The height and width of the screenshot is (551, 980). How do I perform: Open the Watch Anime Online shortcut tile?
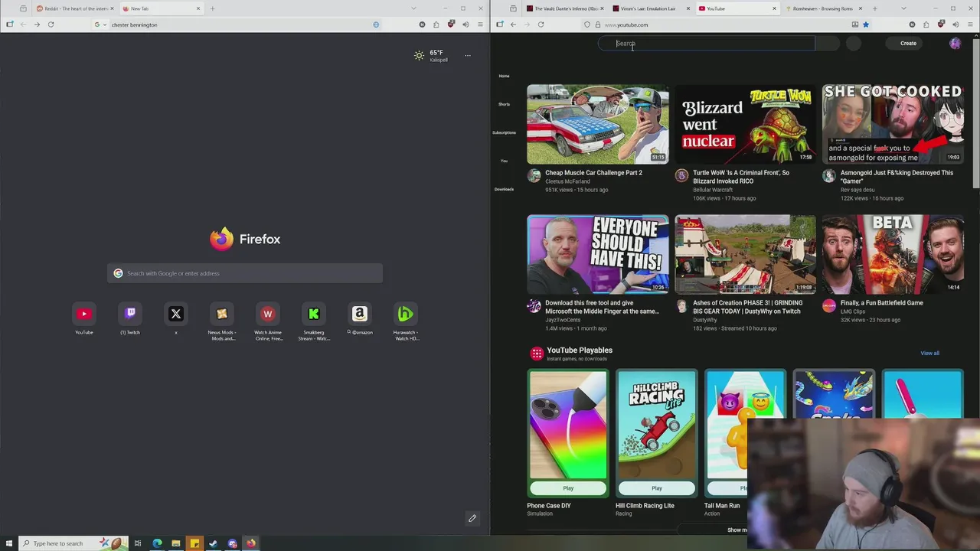[x=268, y=320]
